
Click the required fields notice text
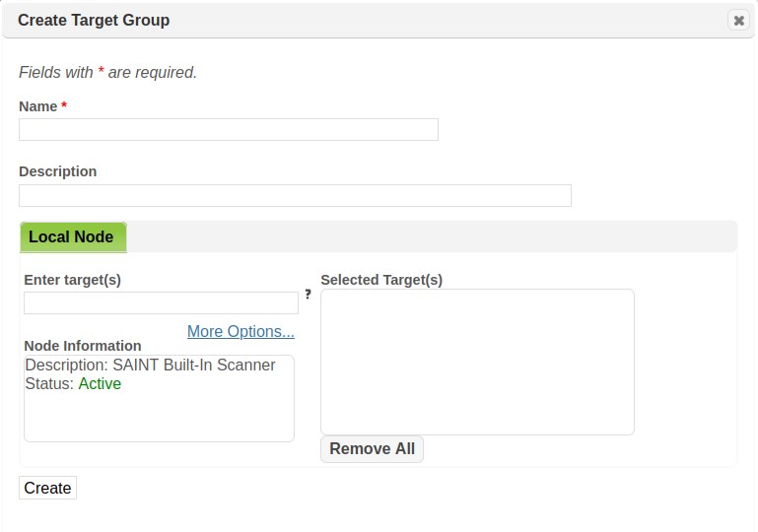pos(108,73)
